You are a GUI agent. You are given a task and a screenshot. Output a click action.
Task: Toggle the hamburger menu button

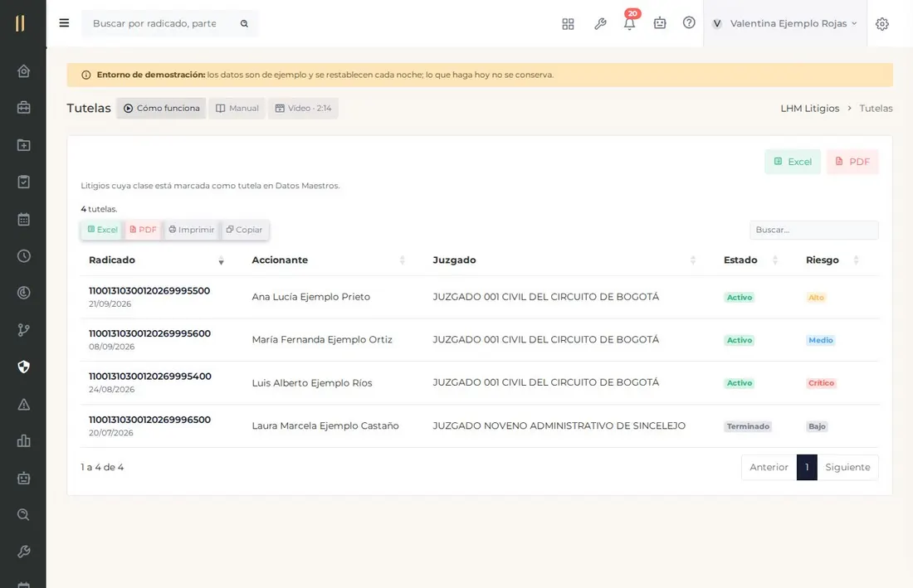tap(64, 23)
